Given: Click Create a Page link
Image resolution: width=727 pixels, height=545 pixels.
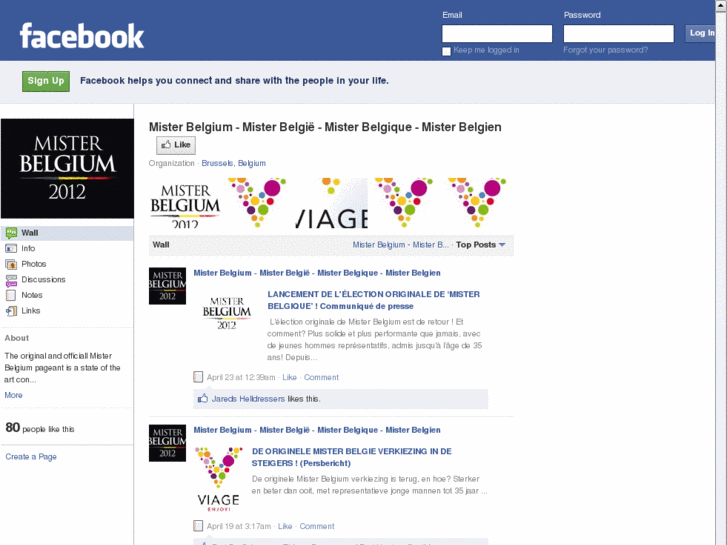Looking at the screenshot, I should click(x=31, y=457).
